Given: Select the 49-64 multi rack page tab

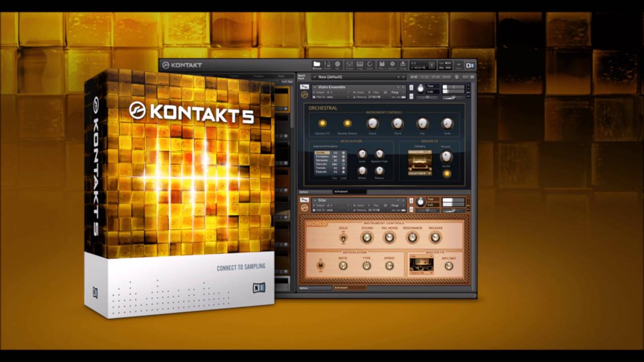Looking at the screenshot, I should [x=446, y=77].
